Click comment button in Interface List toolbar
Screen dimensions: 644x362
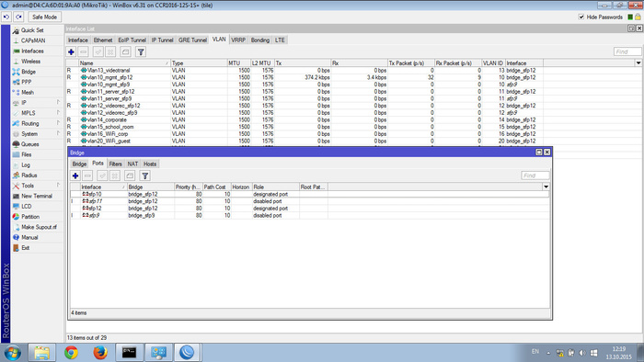126,51
